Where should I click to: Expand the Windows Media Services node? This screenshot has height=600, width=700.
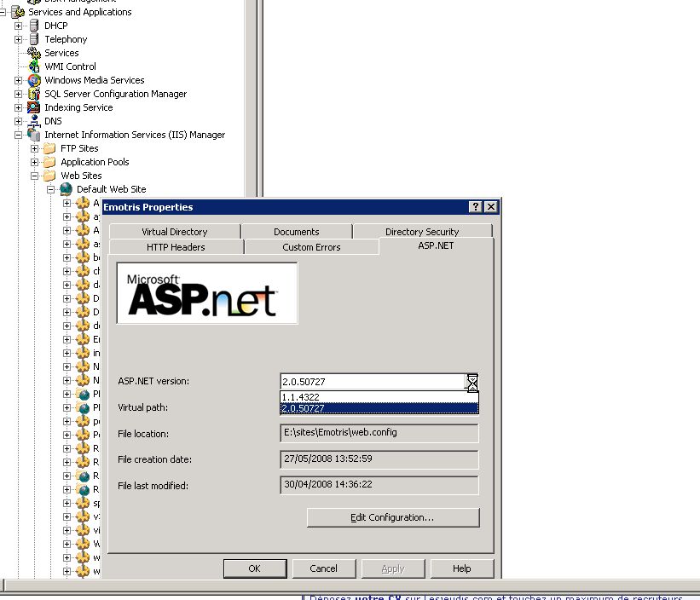(x=18, y=81)
